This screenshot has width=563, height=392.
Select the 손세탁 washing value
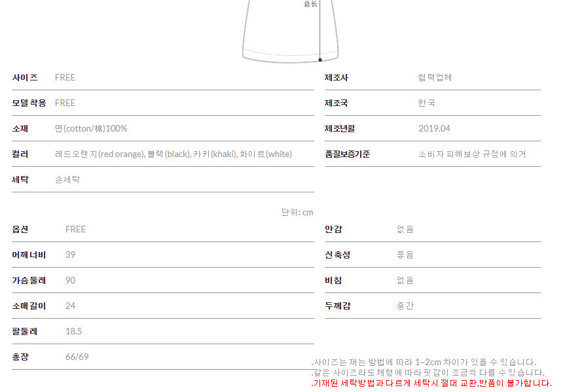pyautogui.click(x=67, y=179)
